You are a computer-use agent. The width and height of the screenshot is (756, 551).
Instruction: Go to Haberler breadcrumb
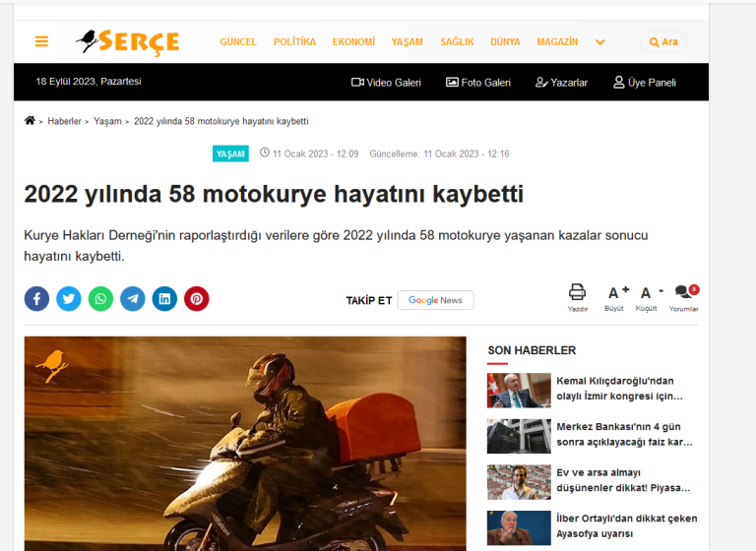64,121
